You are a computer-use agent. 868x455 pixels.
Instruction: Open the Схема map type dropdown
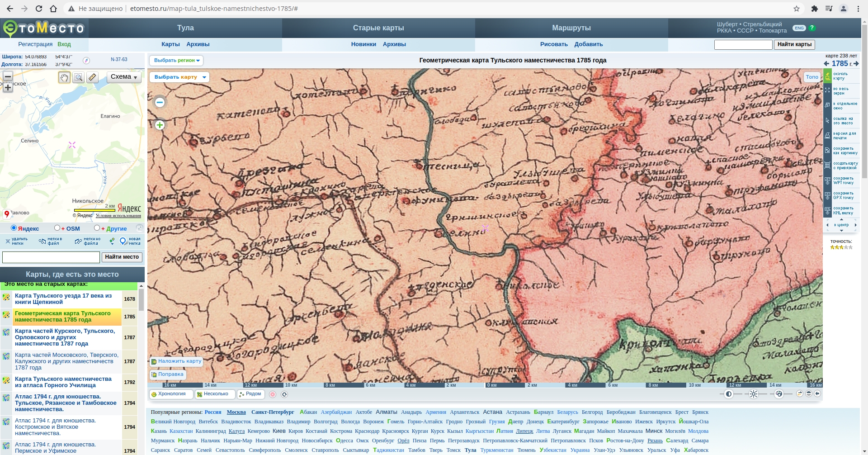(x=124, y=77)
